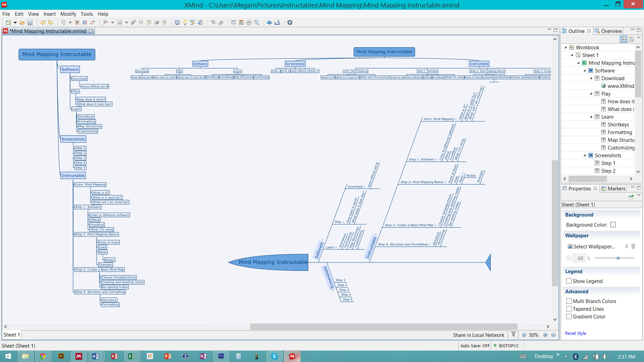644x362 pixels.
Task: Check the Gradient Color option
Action: [569, 316]
